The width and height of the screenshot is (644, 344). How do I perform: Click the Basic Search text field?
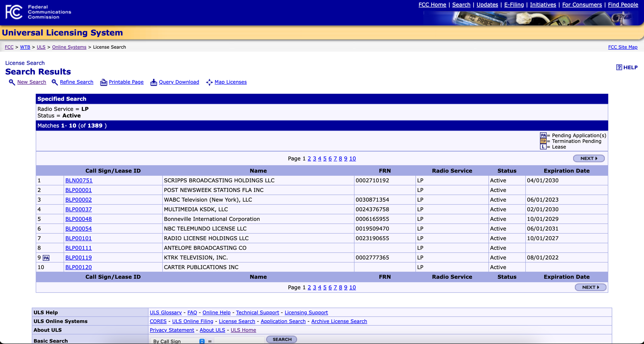click(x=239, y=341)
